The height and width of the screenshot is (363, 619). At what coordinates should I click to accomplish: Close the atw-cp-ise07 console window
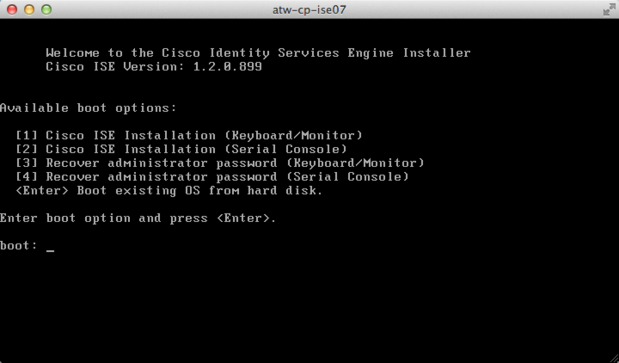(x=12, y=9)
